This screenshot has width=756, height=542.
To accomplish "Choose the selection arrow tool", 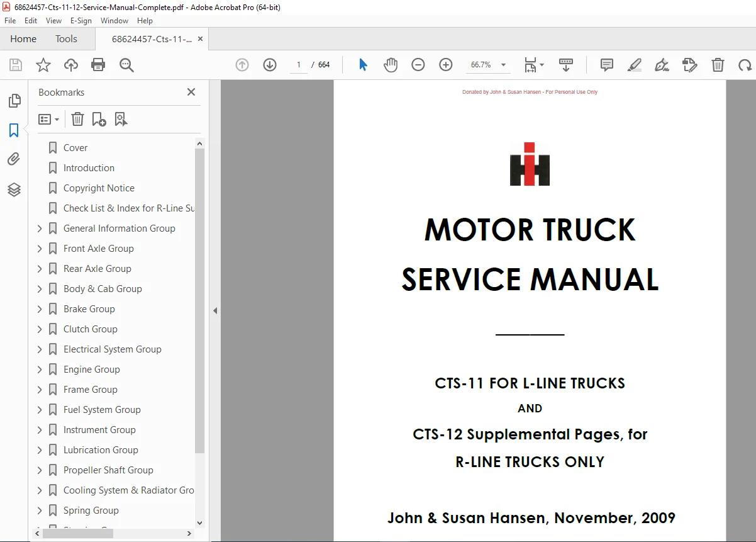I will tap(363, 65).
